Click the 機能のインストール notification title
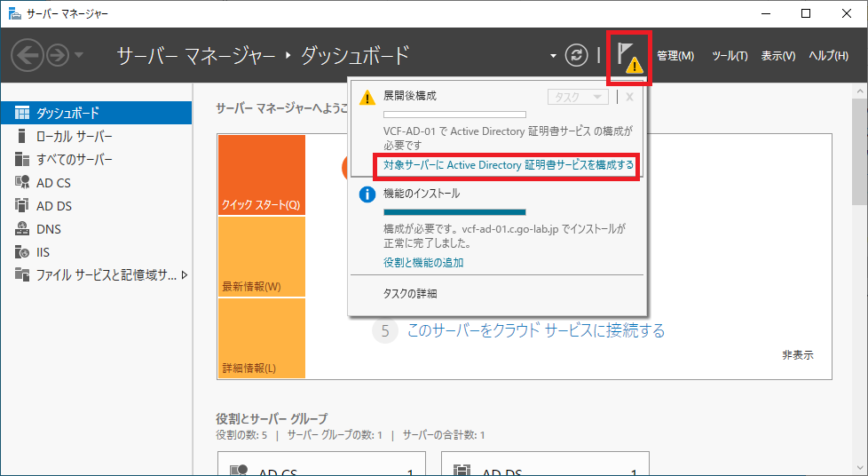 [x=422, y=194]
